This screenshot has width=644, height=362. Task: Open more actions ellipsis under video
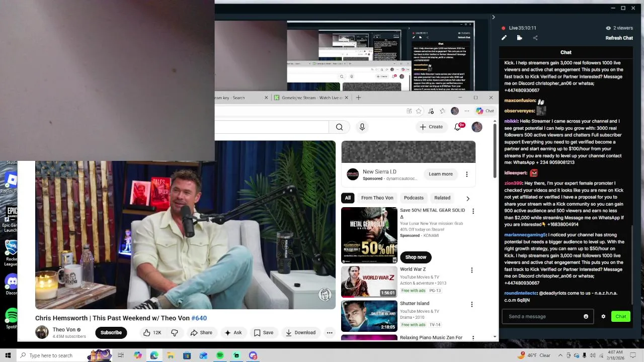click(x=330, y=332)
